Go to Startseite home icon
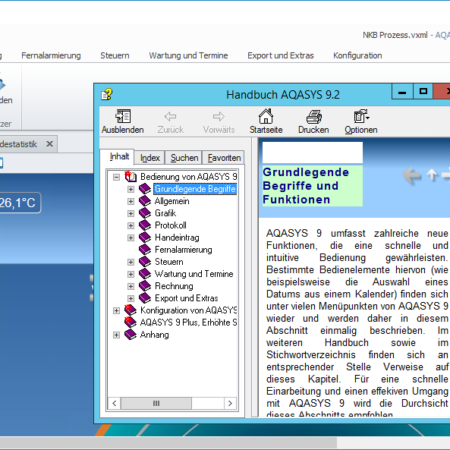This screenshot has height=450, width=450. tap(266, 116)
